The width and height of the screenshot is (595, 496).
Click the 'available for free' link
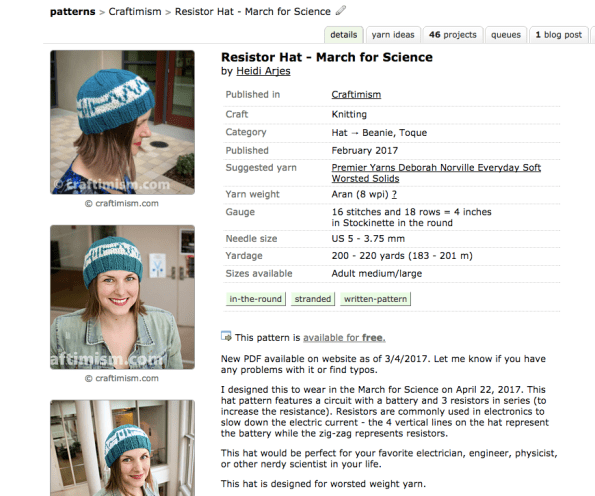pyautogui.click(x=344, y=338)
